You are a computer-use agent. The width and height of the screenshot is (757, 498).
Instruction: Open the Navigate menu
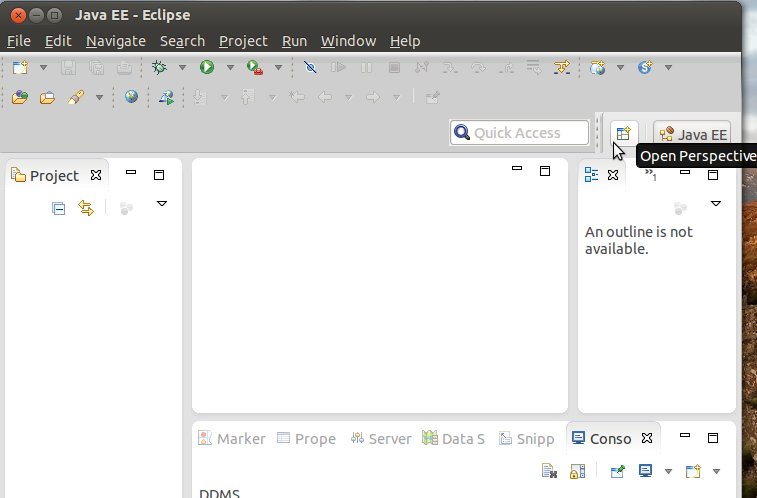click(116, 41)
